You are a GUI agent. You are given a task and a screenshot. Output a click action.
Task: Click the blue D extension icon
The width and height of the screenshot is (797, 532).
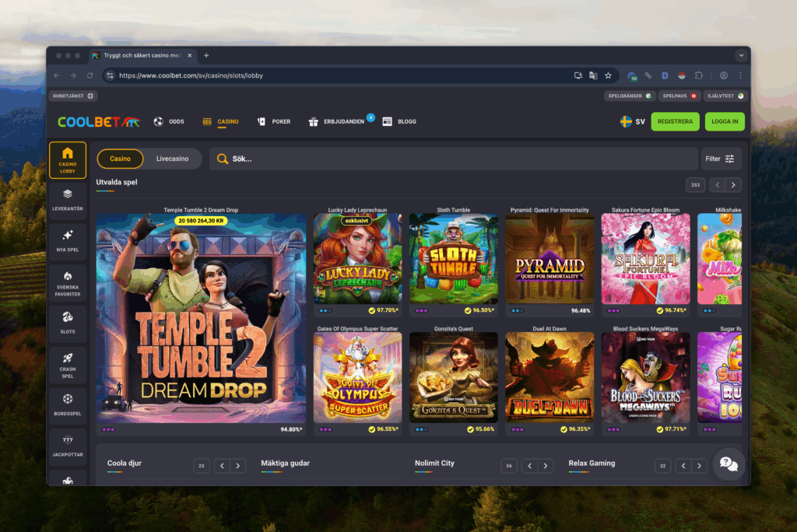click(x=665, y=75)
